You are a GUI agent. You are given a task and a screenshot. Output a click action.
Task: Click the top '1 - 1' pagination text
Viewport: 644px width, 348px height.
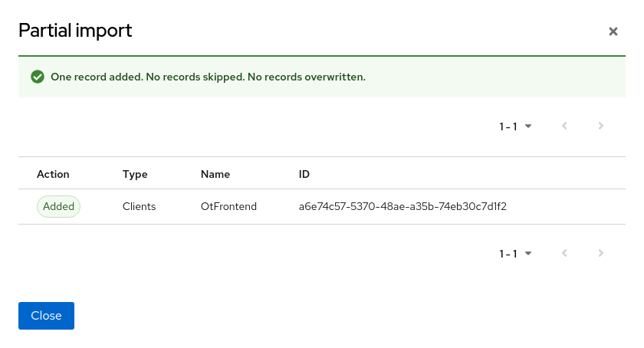(508, 126)
